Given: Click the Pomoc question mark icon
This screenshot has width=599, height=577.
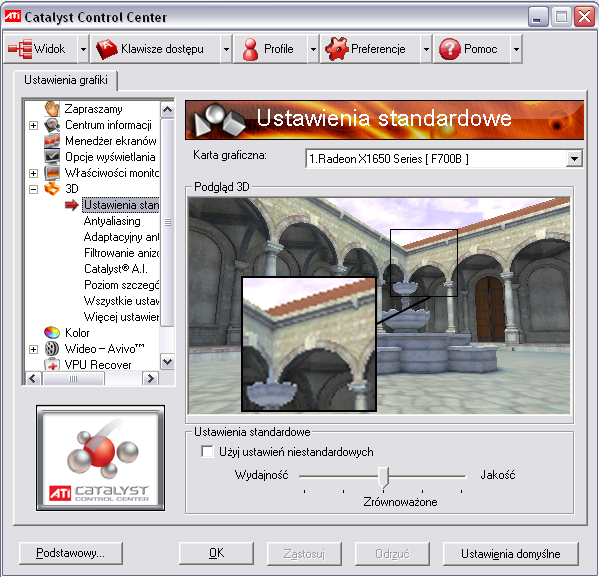Looking at the screenshot, I should click(450, 49).
